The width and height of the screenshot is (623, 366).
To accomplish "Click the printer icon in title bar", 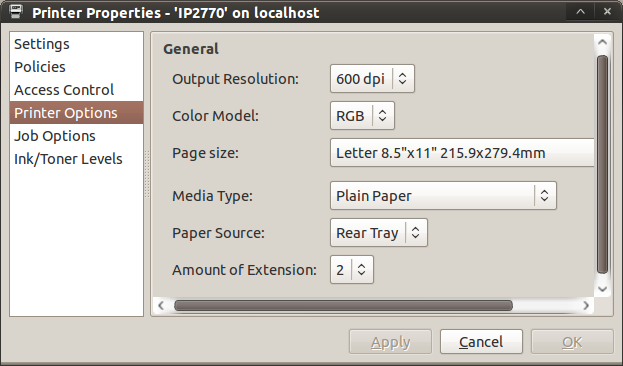I will 16,12.
